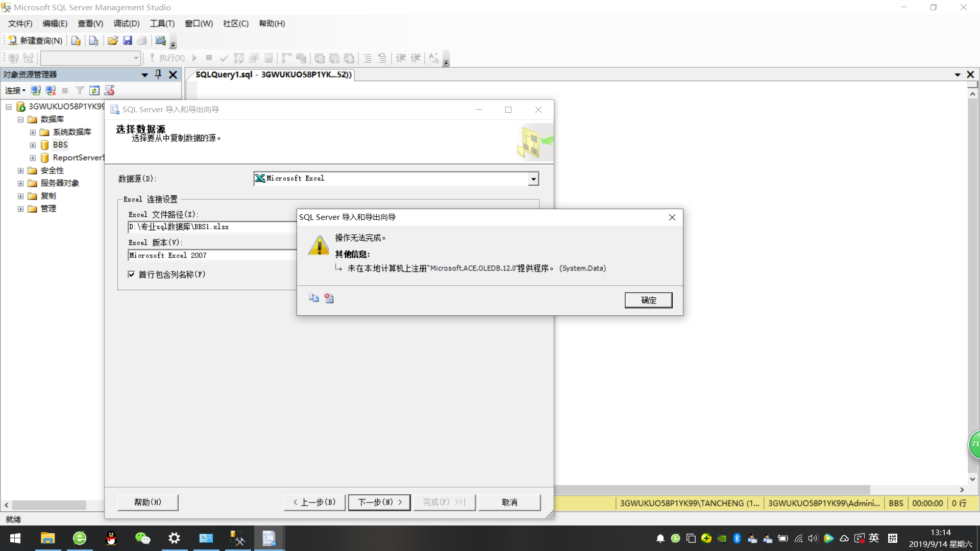Click the query editor horizontal scrollbar
980x551 pixels.
712,490
